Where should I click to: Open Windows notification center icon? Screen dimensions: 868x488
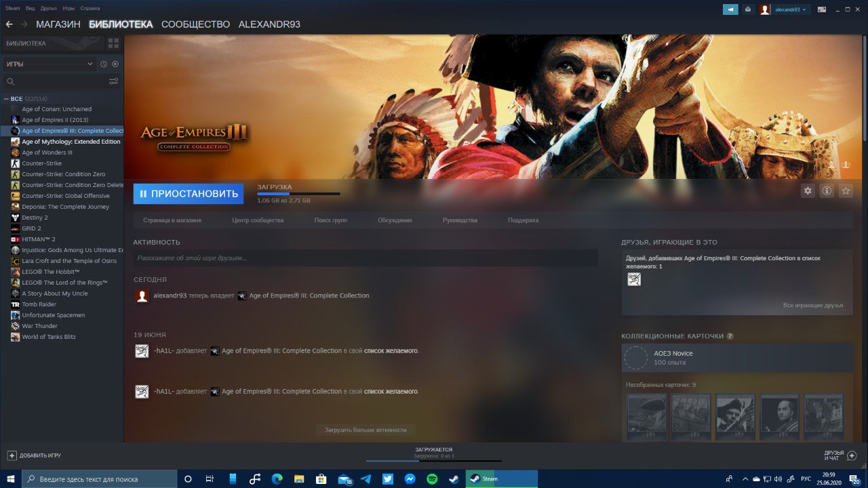click(x=855, y=479)
